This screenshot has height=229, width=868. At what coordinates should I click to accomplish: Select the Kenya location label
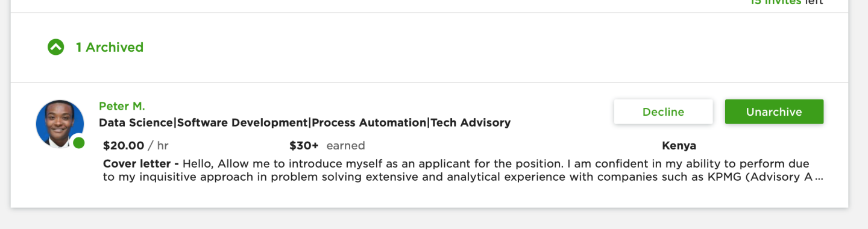point(679,145)
